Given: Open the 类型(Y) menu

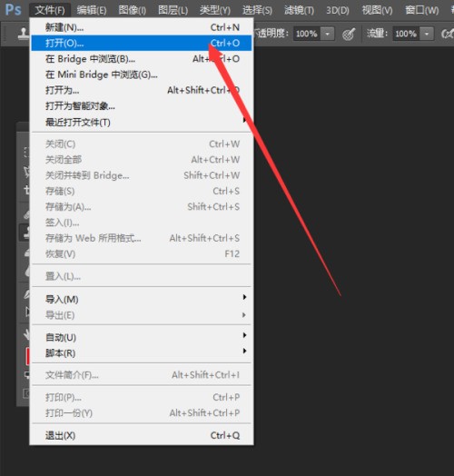Looking at the screenshot, I should 215,10.
